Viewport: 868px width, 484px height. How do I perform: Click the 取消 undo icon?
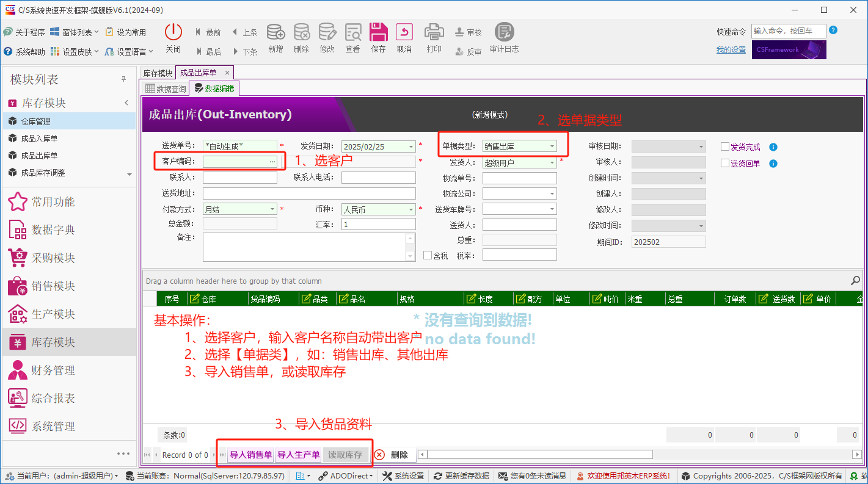(x=404, y=32)
